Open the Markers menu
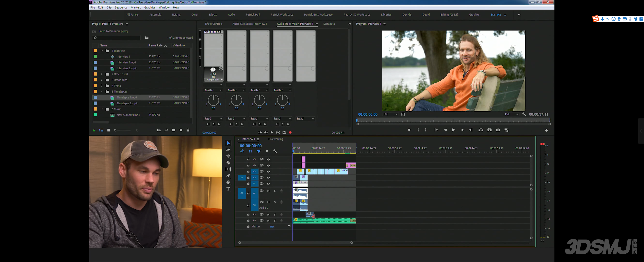 click(x=136, y=8)
